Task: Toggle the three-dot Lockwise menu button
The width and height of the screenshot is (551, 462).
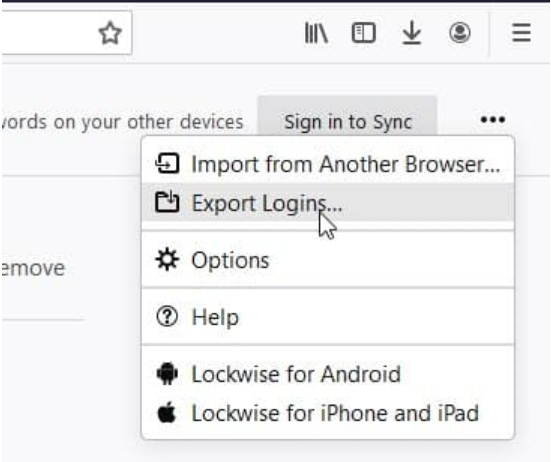Action: click(493, 120)
